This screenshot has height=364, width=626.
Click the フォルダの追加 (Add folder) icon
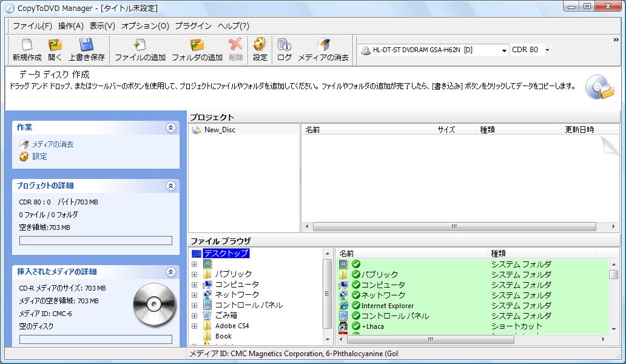(197, 45)
